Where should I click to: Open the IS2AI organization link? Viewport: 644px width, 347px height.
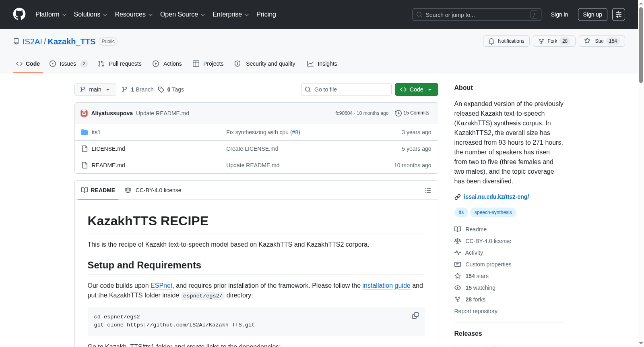(x=32, y=42)
